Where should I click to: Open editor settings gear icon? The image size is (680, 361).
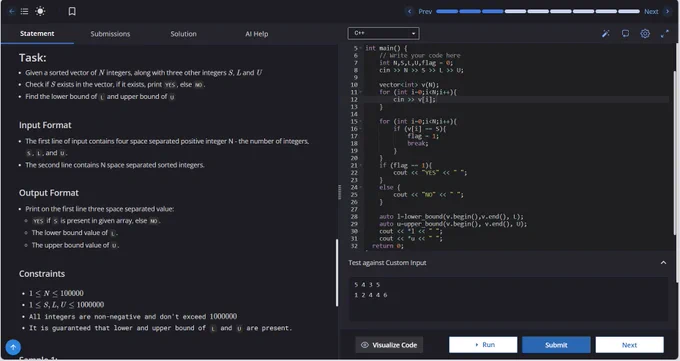pyautogui.click(x=645, y=33)
